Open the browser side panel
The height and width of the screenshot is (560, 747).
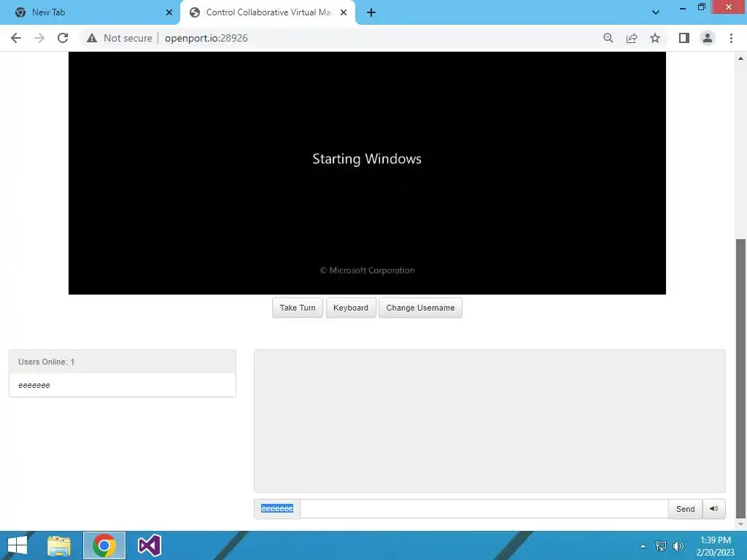click(x=684, y=38)
